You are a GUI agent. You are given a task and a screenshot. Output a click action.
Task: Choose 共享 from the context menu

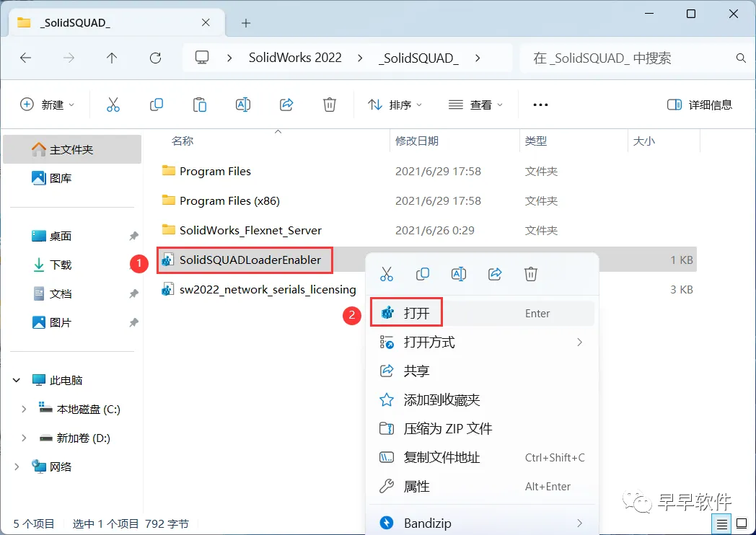(482, 371)
